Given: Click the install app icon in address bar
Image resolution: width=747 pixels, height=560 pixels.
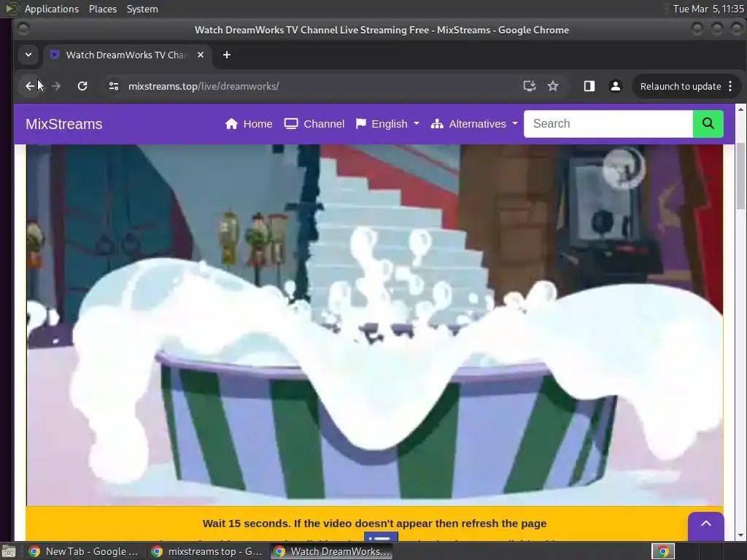Looking at the screenshot, I should pos(530,86).
